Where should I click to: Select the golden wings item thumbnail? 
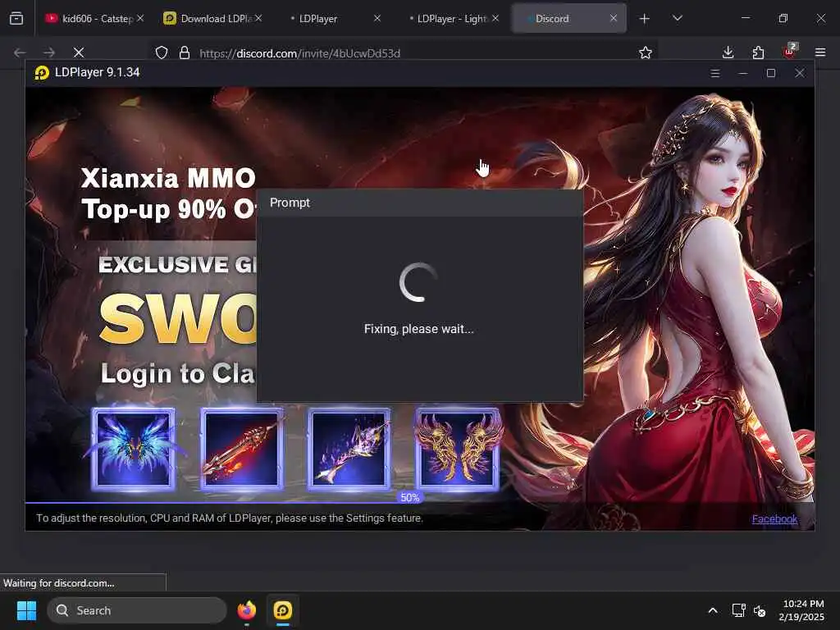point(458,449)
